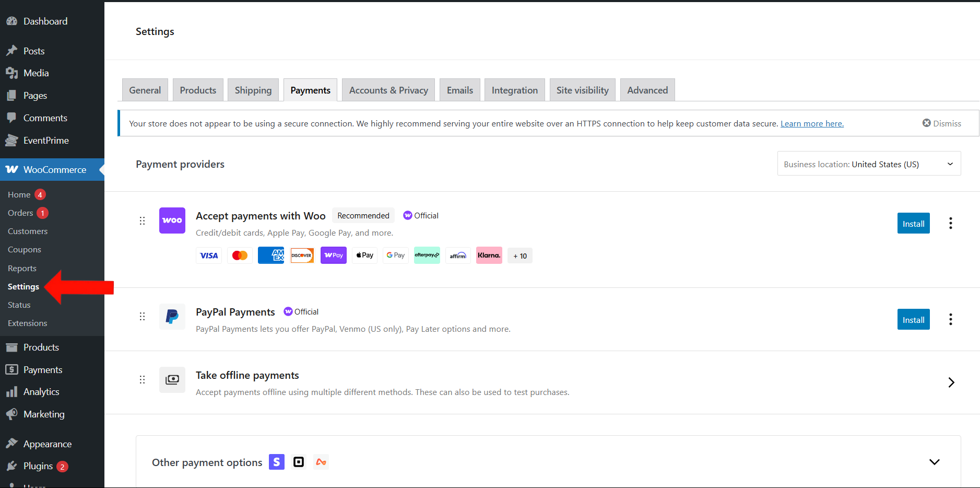The height and width of the screenshot is (488, 980).
Task: Click the Afterpay logo
Action: [427, 255]
